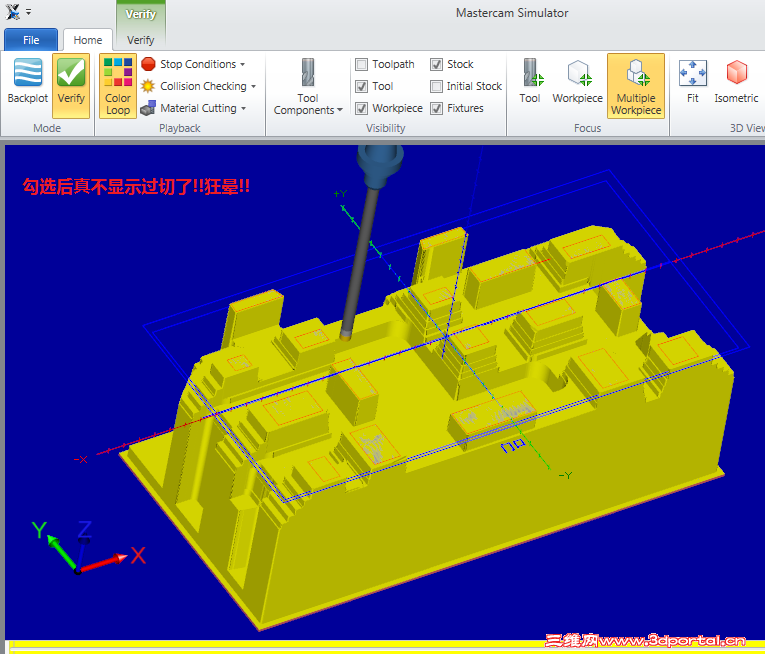The height and width of the screenshot is (654, 765).
Task: Select the Home ribbon tab
Action: coord(88,40)
